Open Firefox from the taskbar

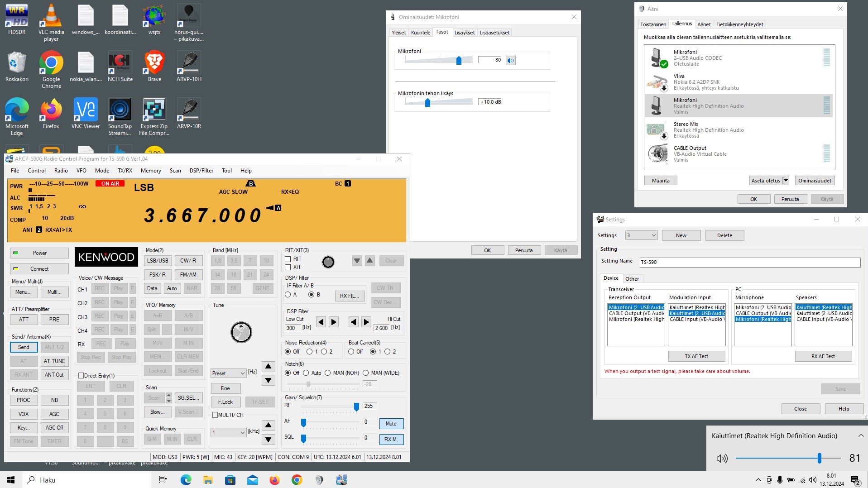(x=274, y=480)
